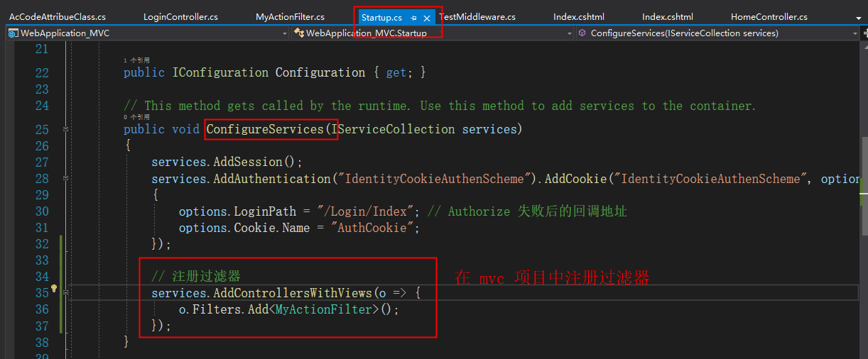Click the ConfigureServices method name
This screenshot has width=868, height=359.
(x=264, y=129)
